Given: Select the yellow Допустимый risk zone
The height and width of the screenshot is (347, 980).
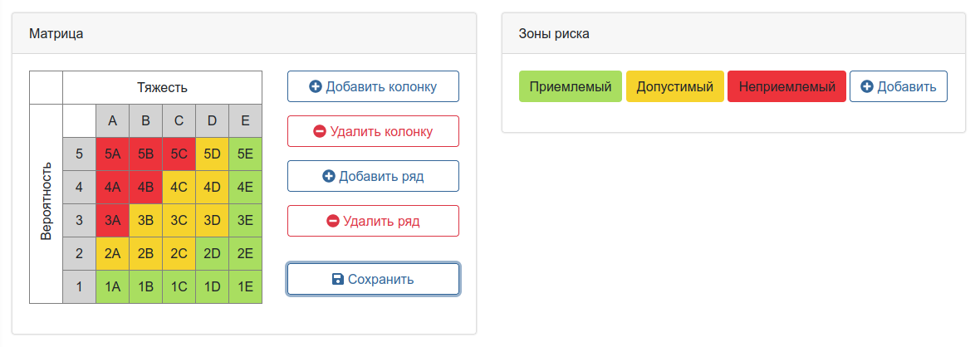Looking at the screenshot, I should [674, 86].
